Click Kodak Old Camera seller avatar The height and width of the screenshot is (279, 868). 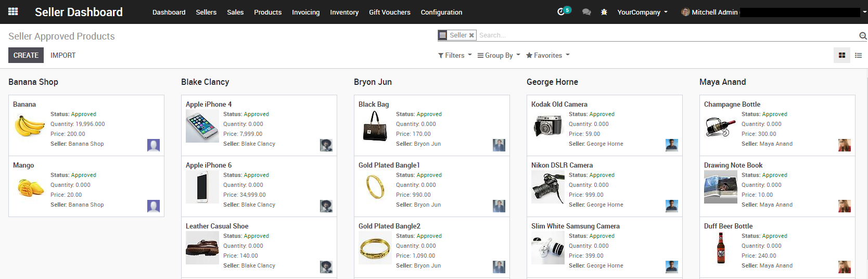click(672, 145)
